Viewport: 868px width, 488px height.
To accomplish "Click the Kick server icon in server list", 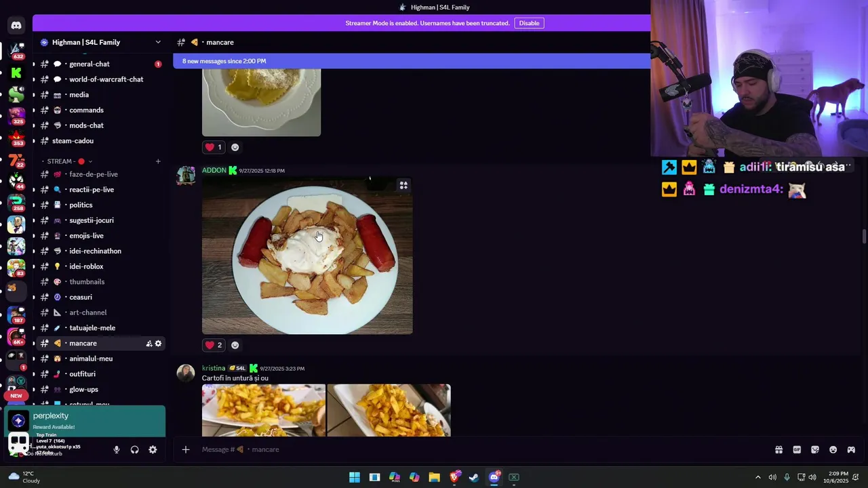I will [16, 73].
